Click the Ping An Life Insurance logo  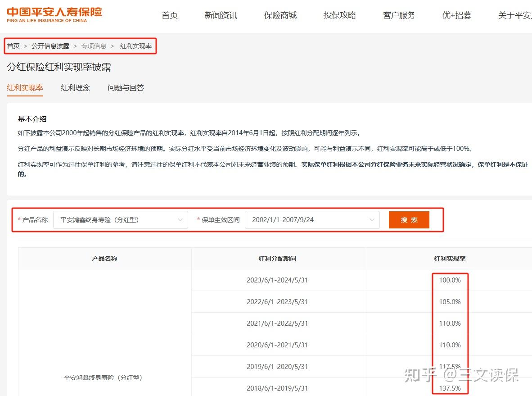[54, 15]
